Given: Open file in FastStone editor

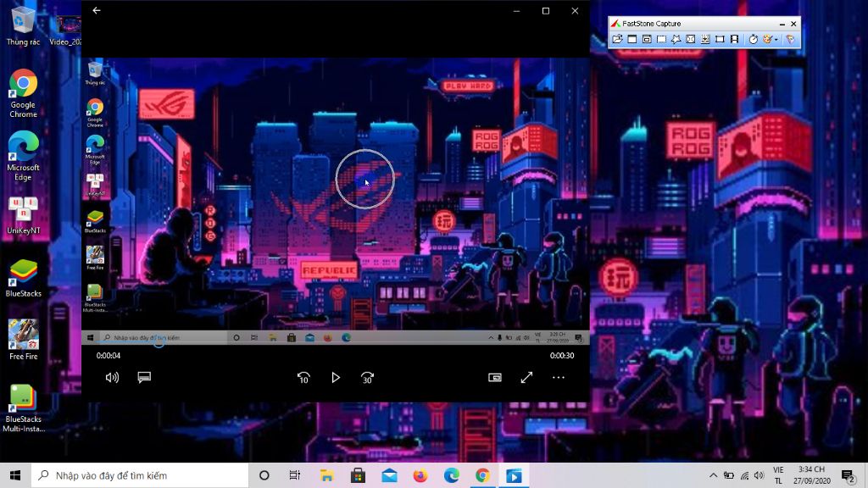Looking at the screenshot, I should tap(617, 39).
